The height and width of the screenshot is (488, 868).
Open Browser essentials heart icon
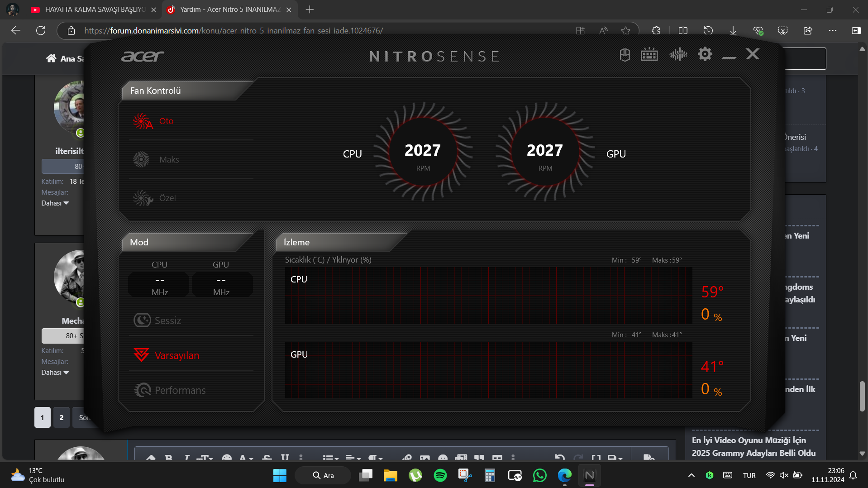coord(758,30)
